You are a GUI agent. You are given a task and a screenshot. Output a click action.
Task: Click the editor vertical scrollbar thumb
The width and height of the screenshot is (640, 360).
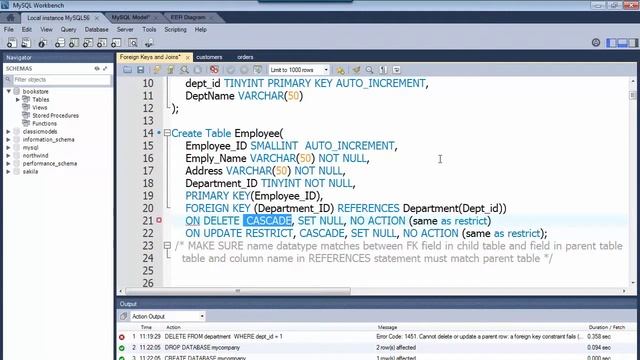(633, 95)
